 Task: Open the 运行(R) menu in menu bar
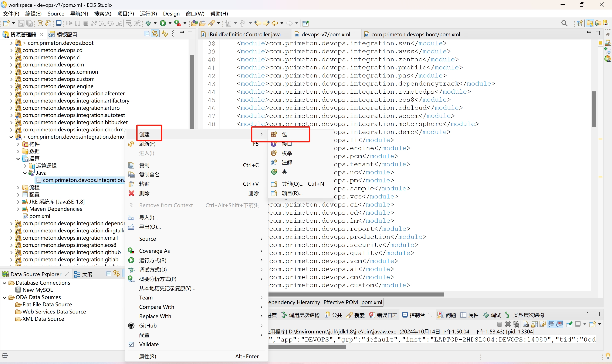(x=148, y=14)
